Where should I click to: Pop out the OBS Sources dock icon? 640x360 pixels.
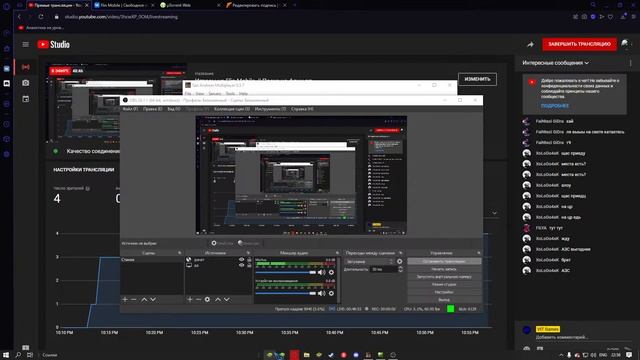click(248, 253)
